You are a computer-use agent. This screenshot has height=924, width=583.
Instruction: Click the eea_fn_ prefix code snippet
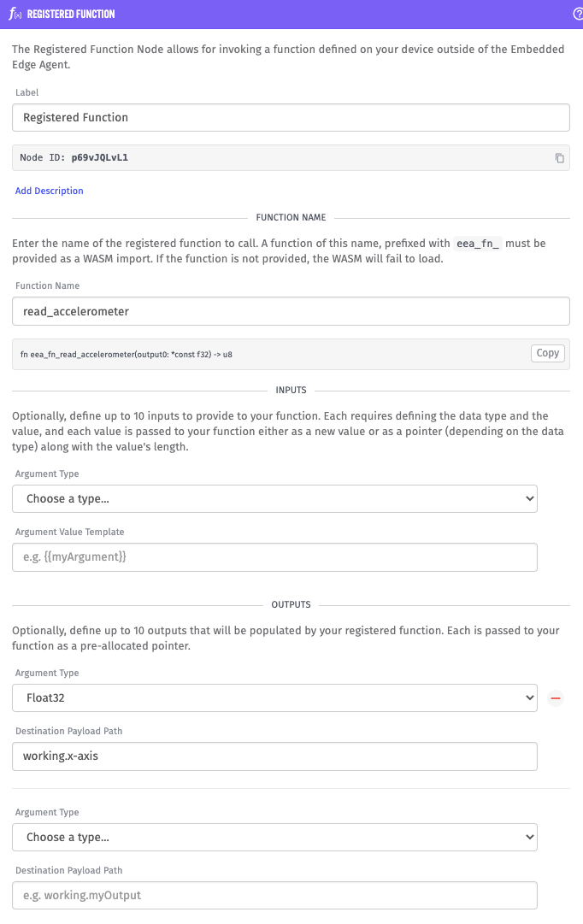478,244
